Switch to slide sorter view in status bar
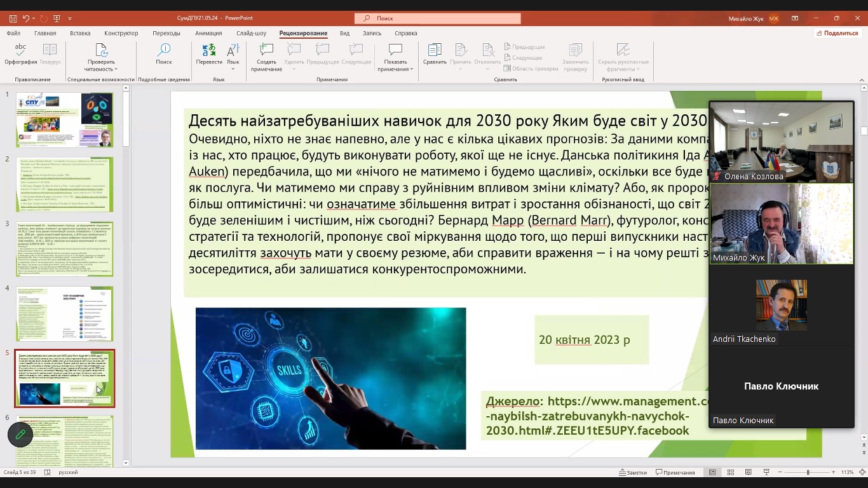The height and width of the screenshot is (488, 868). coord(730,473)
